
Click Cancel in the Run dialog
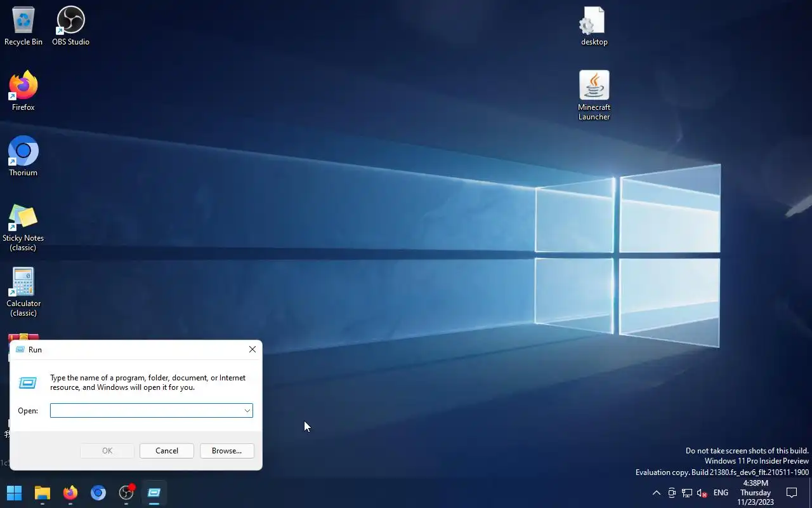(x=167, y=451)
